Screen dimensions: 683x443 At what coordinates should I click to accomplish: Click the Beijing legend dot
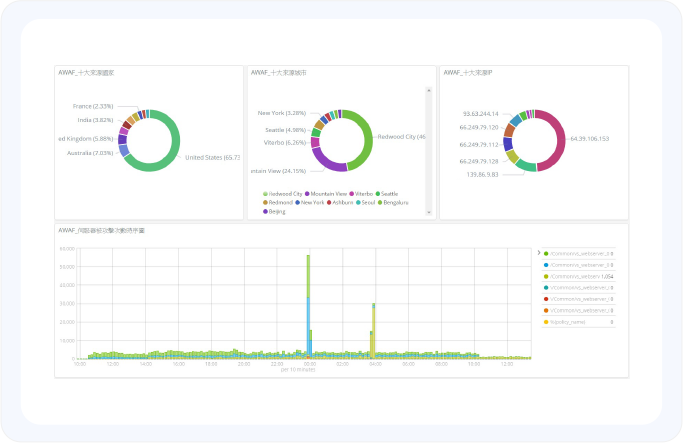click(265, 211)
